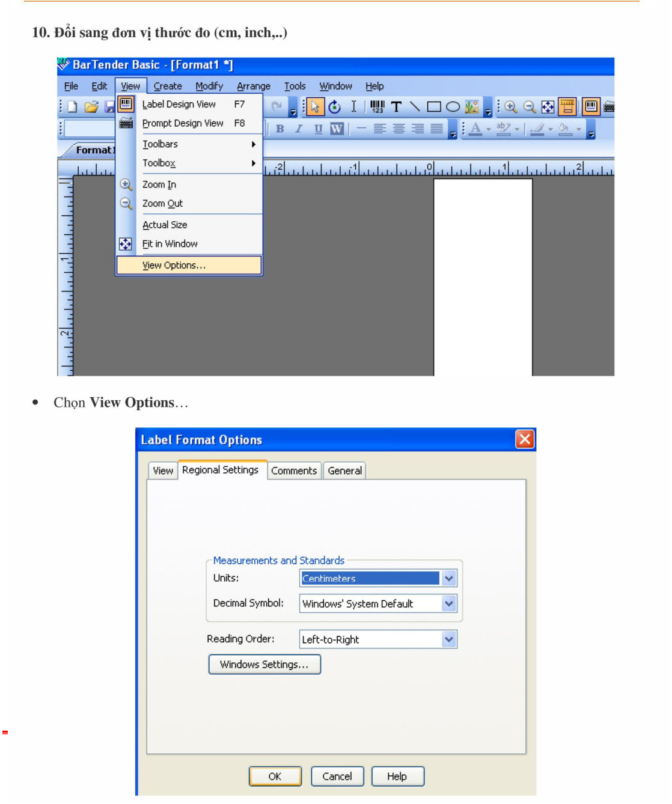Viewport: 672px width, 804px height.
Task: Click the Open folder icon in toolbar
Action: click(x=91, y=107)
